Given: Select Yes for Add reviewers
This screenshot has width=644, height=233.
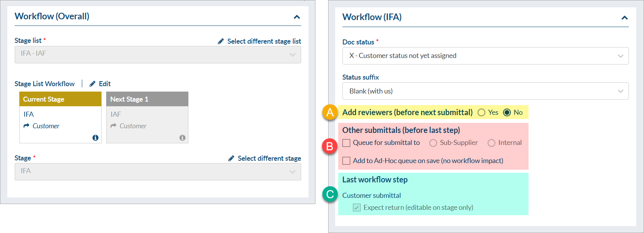Looking at the screenshot, I should (x=481, y=112).
